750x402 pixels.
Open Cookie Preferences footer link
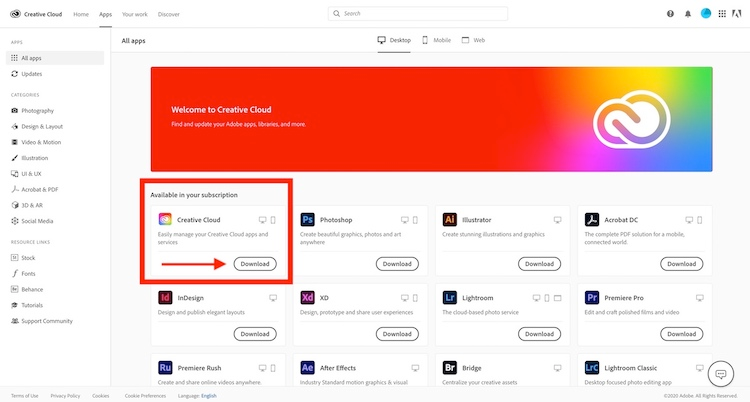click(145, 396)
